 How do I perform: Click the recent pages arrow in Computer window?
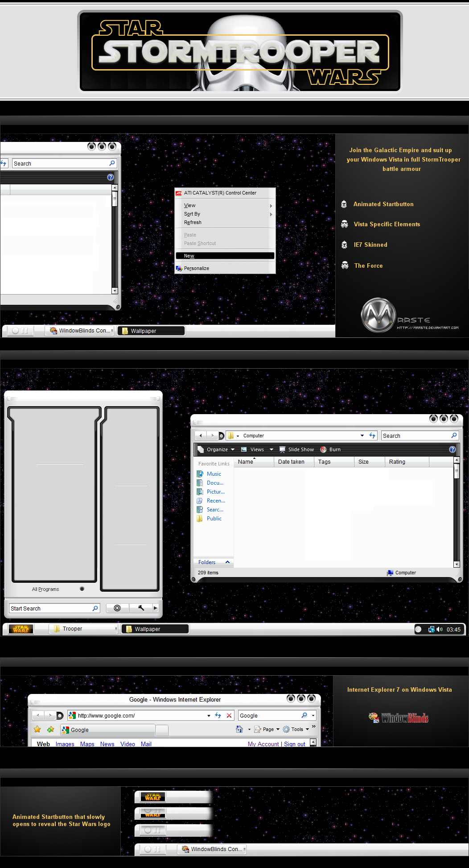221,436
